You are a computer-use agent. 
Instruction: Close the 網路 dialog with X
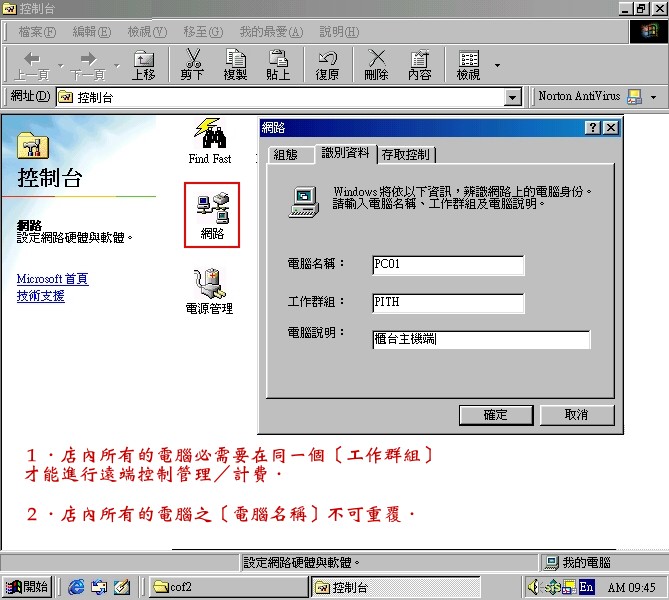(x=611, y=128)
